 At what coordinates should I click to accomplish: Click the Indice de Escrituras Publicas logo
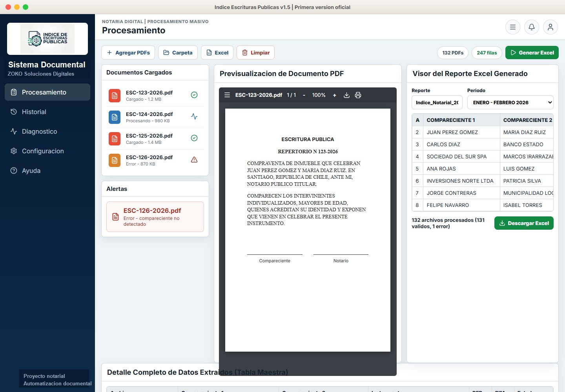[x=47, y=38]
